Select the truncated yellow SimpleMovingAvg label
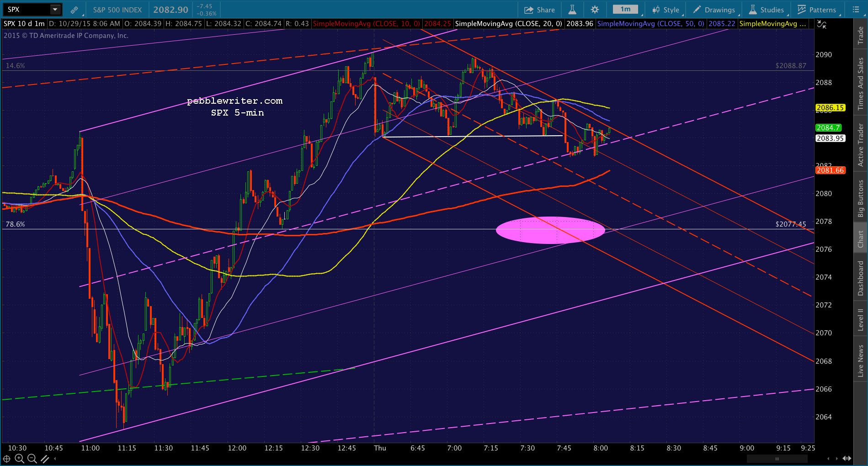The height and width of the screenshot is (466, 868). 772,24
